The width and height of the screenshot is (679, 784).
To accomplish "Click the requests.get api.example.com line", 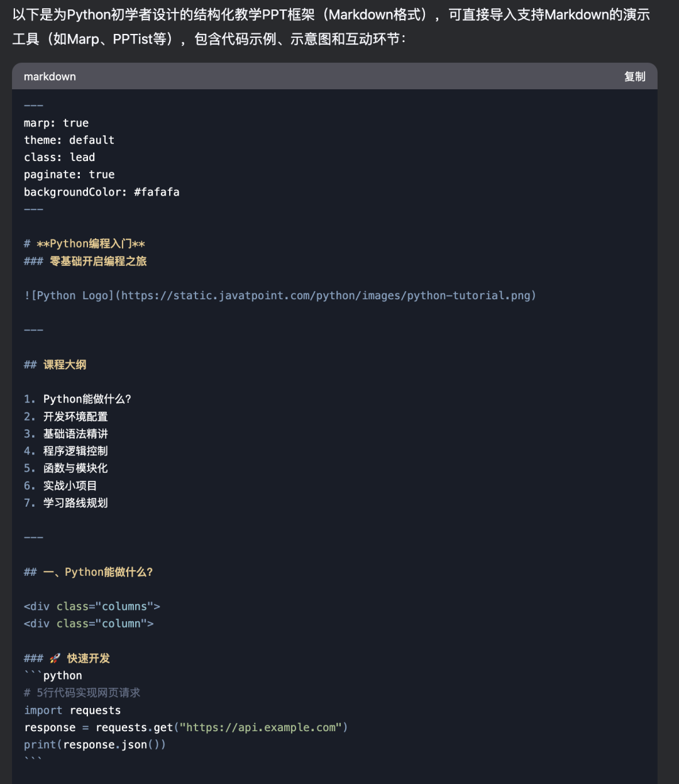I will [186, 727].
